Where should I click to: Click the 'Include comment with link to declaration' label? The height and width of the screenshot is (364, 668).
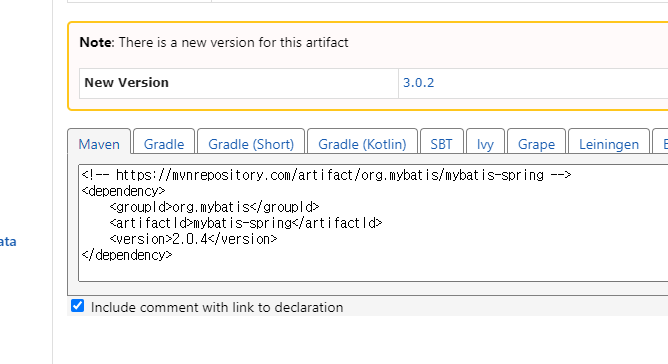217,307
